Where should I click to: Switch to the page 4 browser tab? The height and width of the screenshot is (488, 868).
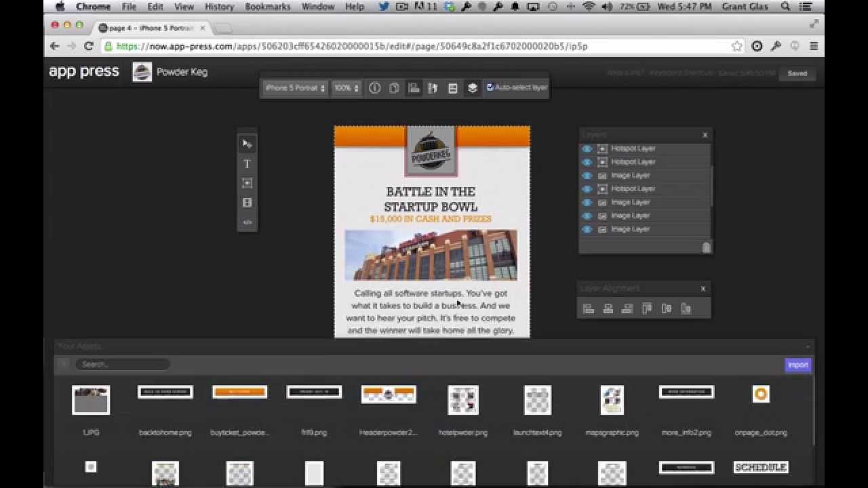pyautogui.click(x=152, y=28)
